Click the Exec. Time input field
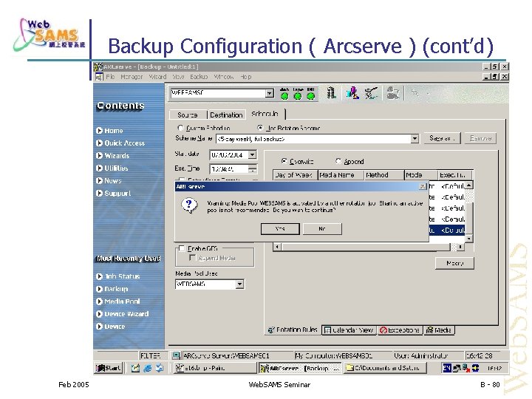This screenshot has height=399, width=532. pyautogui.click(x=229, y=168)
